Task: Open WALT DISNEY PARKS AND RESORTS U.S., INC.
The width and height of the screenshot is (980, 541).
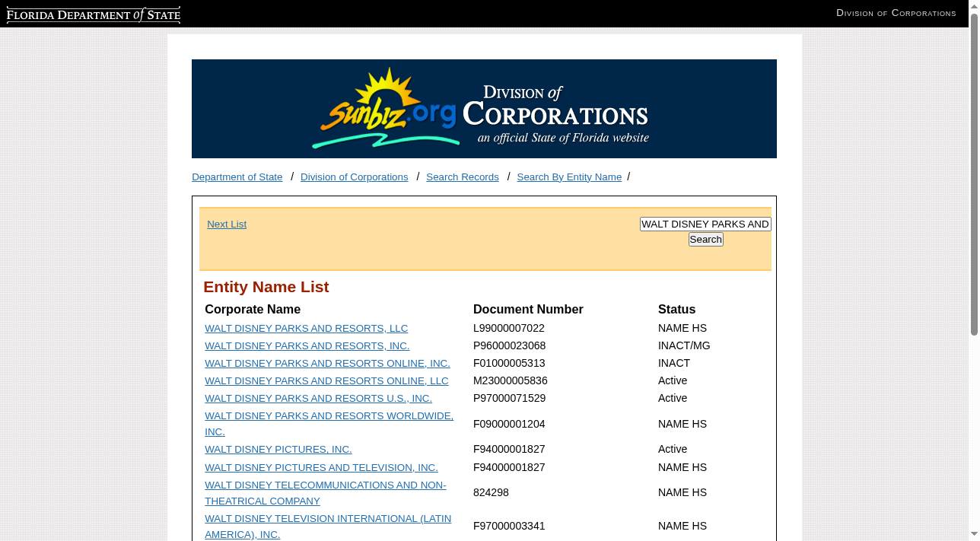Action: [x=318, y=399]
